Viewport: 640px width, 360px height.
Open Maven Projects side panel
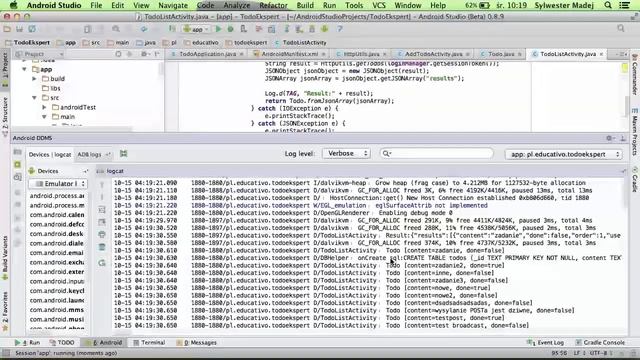(x=635, y=131)
